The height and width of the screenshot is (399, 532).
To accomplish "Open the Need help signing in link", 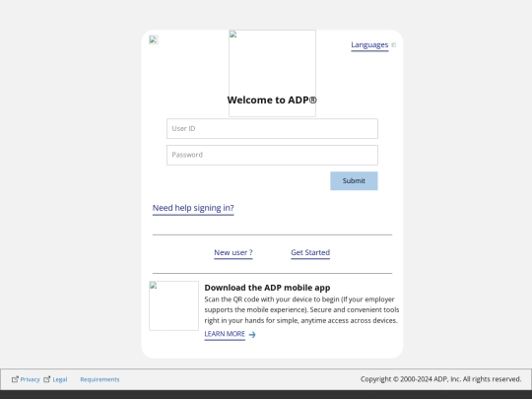I will pos(193,208).
